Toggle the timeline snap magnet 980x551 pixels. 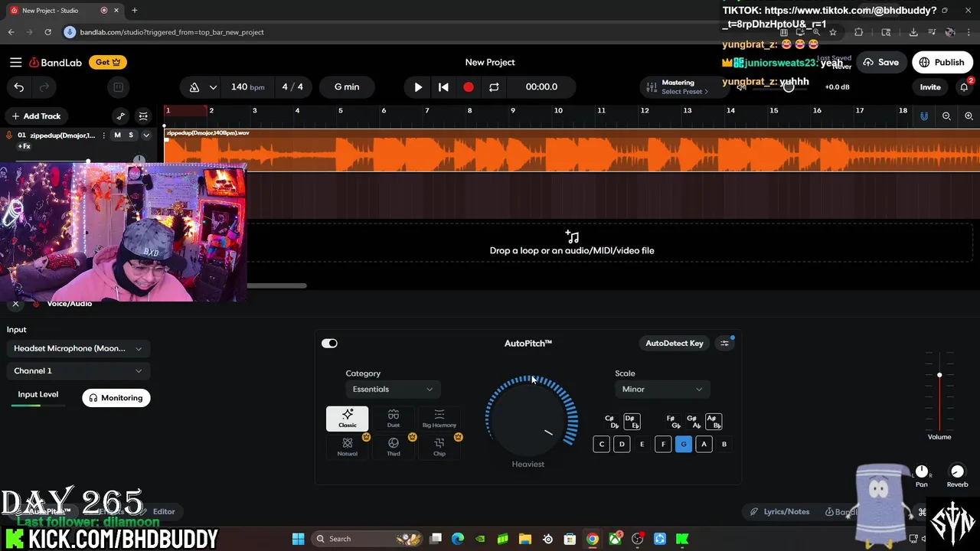click(x=924, y=116)
